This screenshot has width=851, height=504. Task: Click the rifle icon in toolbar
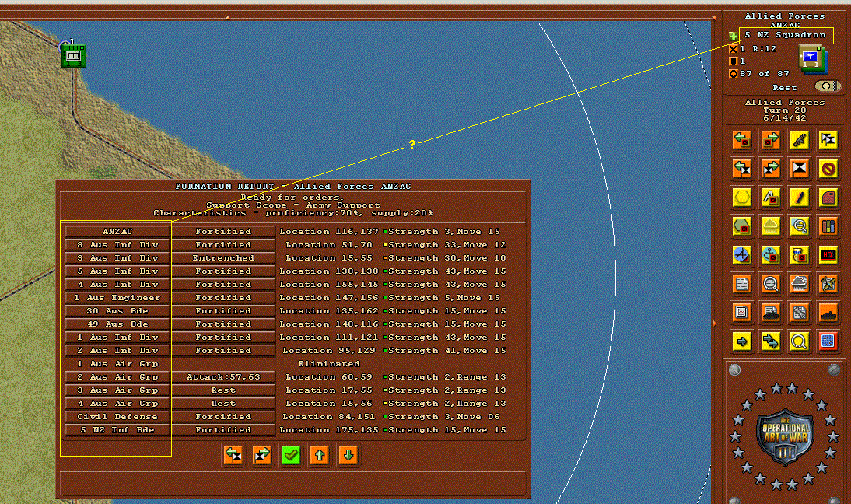800,139
